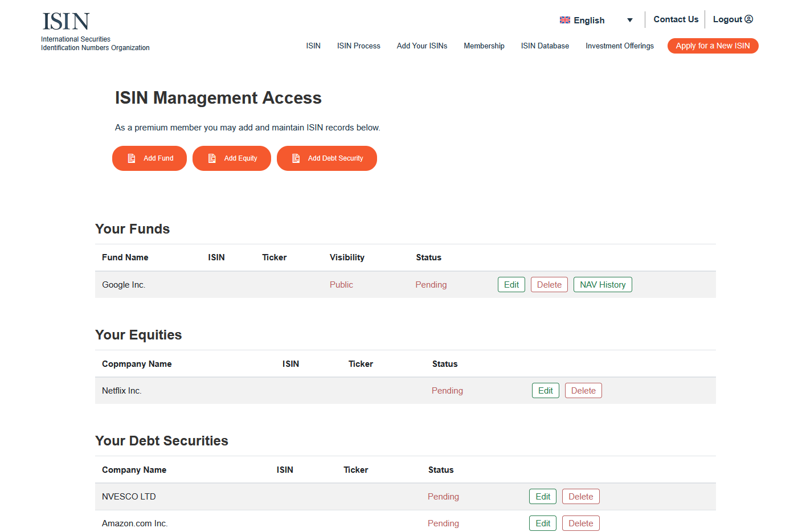Click the Company Name header in Debt Securities
The image size is (794, 532).
pyautogui.click(x=134, y=470)
